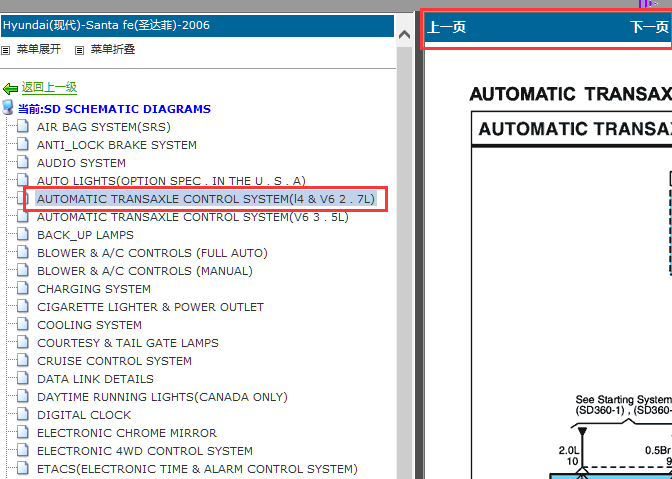This screenshot has width=672, height=479.
Task: Select AUTOMATIC TRANSAXLE CONTROL SYSTEM(V6 3.5L)
Action: pos(193,217)
